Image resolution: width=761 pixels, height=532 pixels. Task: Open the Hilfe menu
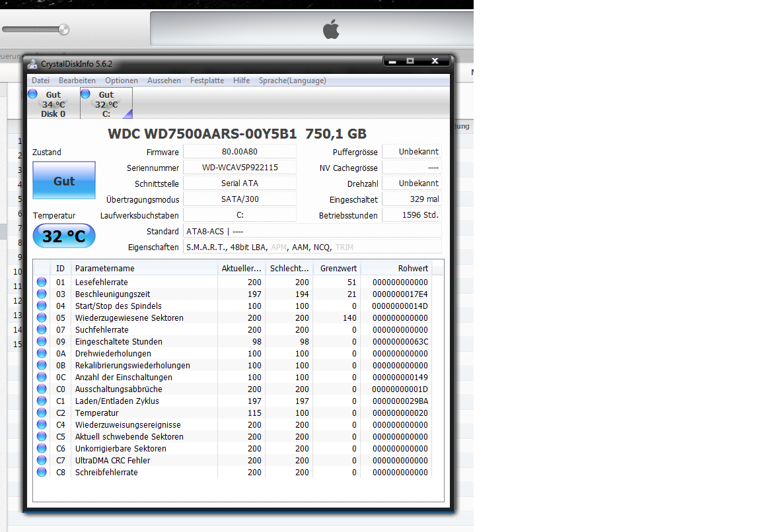241,81
